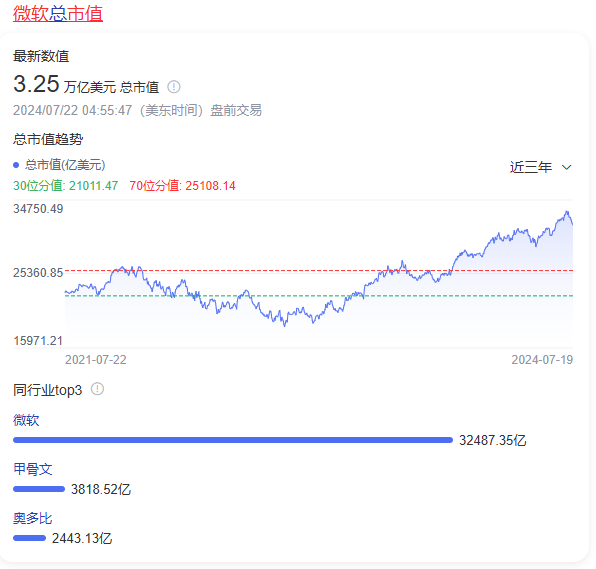Click the chevron arrow beside 近三年
This screenshot has width=596, height=569.
pyautogui.click(x=566, y=167)
